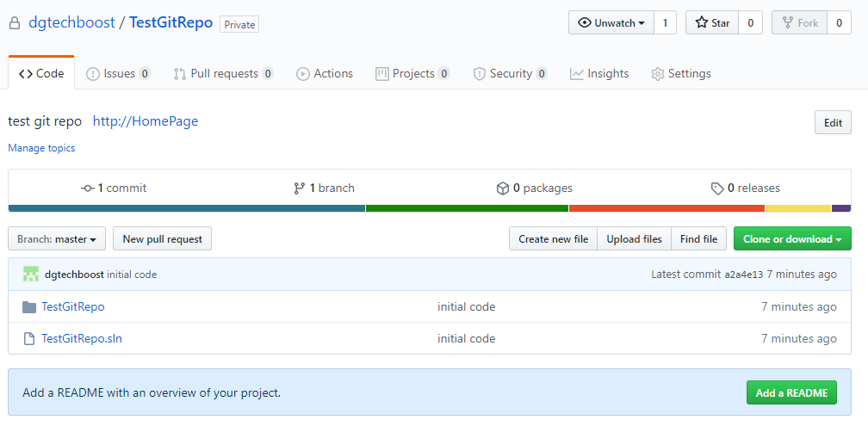This screenshot has width=868, height=426.
Task: Click the lock icon beside repository name
Action: coord(14,23)
